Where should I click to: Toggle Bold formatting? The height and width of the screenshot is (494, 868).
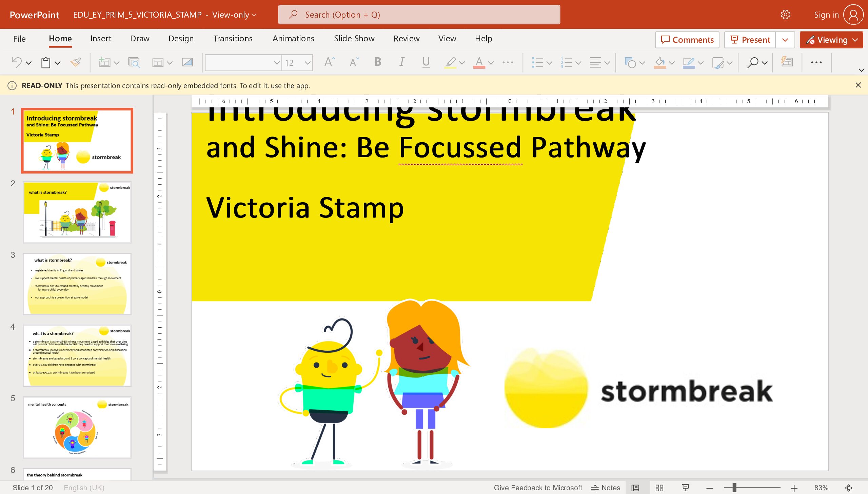377,62
